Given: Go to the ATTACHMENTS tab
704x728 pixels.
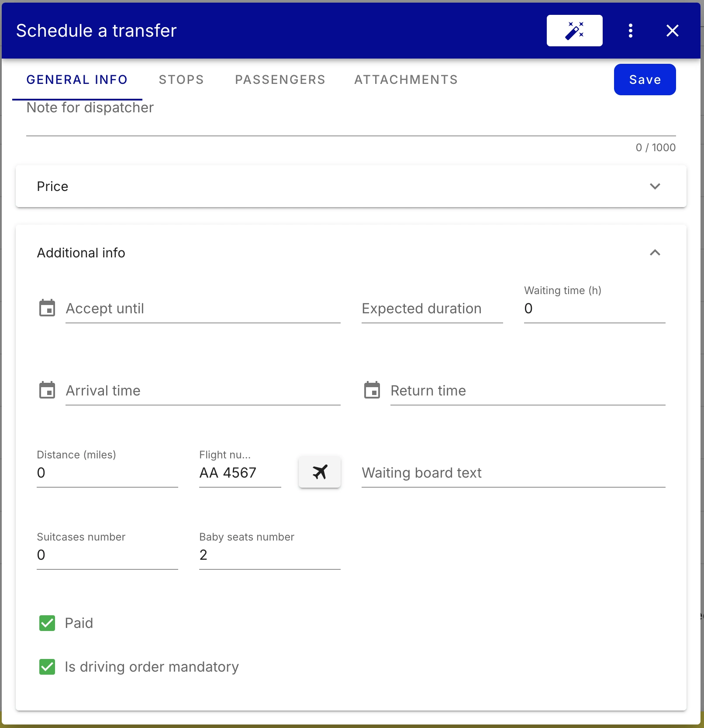Looking at the screenshot, I should tap(405, 80).
